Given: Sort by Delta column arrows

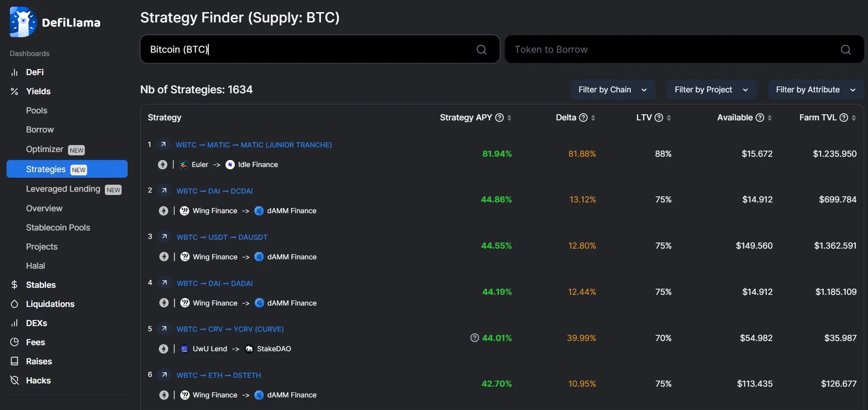Looking at the screenshot, I should click(x=593, y=118).
